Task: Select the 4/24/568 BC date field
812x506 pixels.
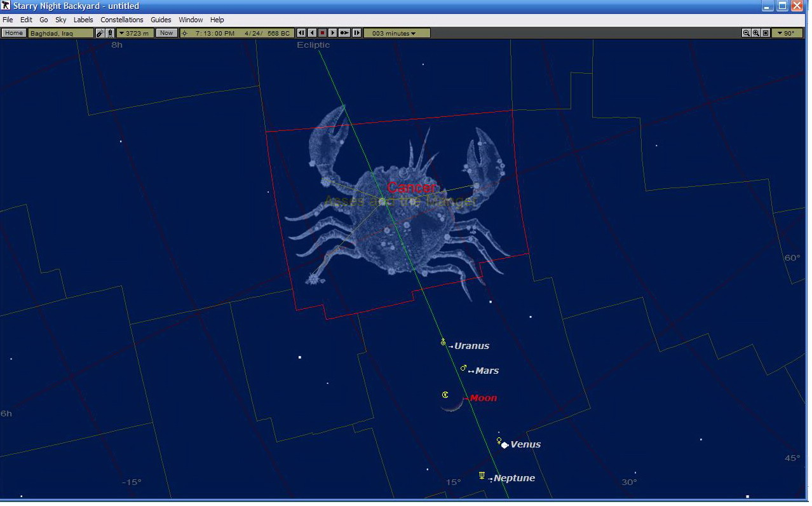Action: pos(267,33)
